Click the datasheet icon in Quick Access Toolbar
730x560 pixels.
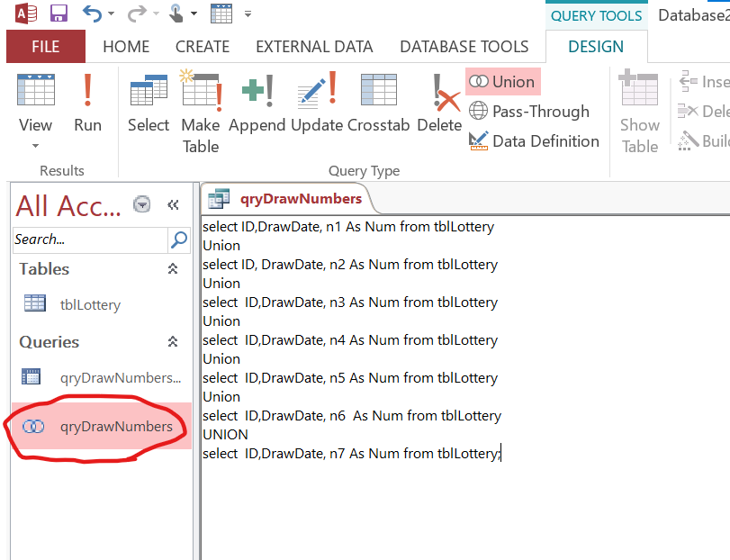(221, 14)
